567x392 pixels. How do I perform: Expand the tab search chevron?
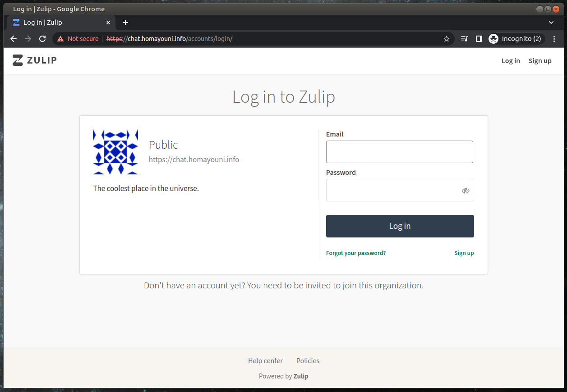coord(551,23)
